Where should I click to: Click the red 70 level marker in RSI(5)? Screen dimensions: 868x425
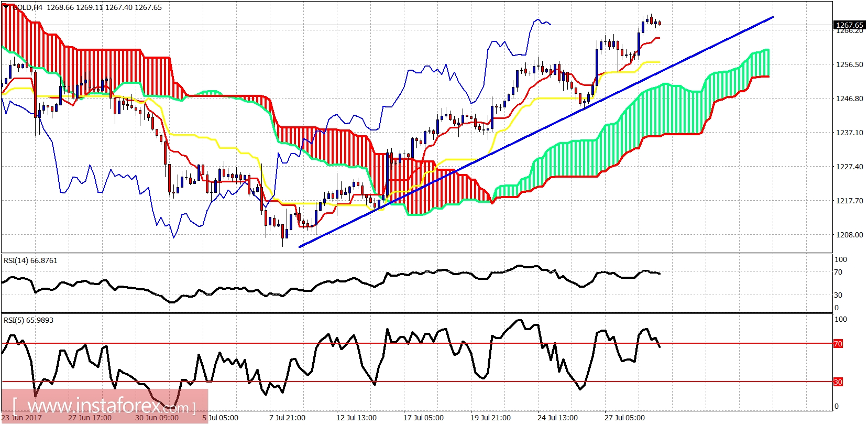tap(838, 344)
